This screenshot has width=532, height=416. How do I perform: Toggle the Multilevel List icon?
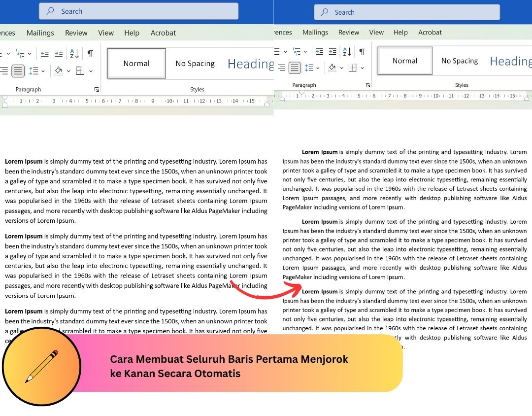click(x=20, y=53)
